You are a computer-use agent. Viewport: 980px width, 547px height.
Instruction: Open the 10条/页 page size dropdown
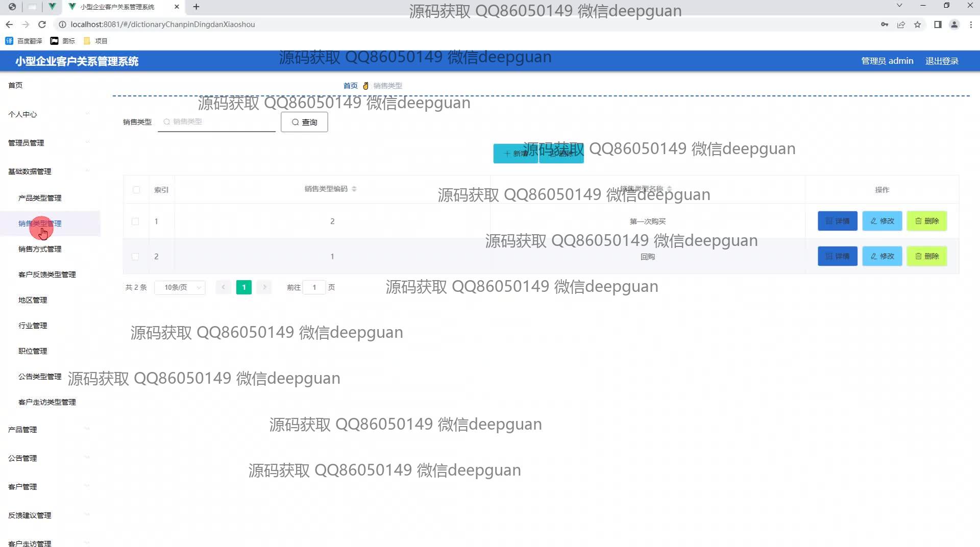point(180,288)
